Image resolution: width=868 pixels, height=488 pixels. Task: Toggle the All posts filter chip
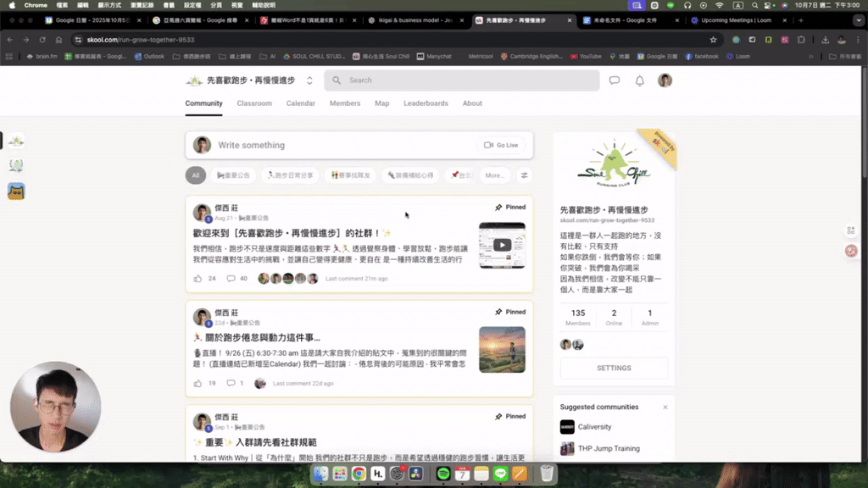click(196, 175)
